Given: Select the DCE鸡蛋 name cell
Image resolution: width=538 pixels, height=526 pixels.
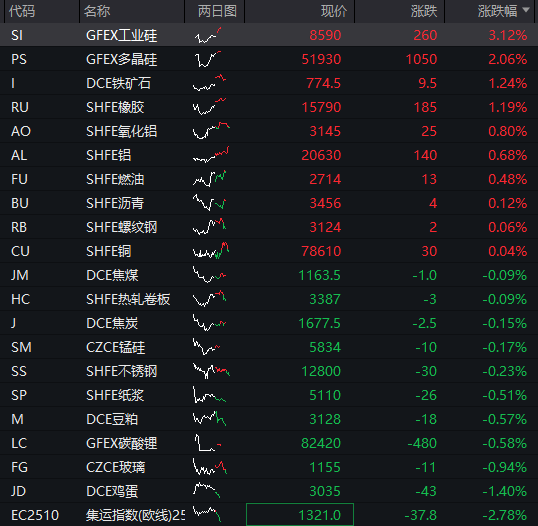Looking at the screenshot, I should [x=112, y=491].
